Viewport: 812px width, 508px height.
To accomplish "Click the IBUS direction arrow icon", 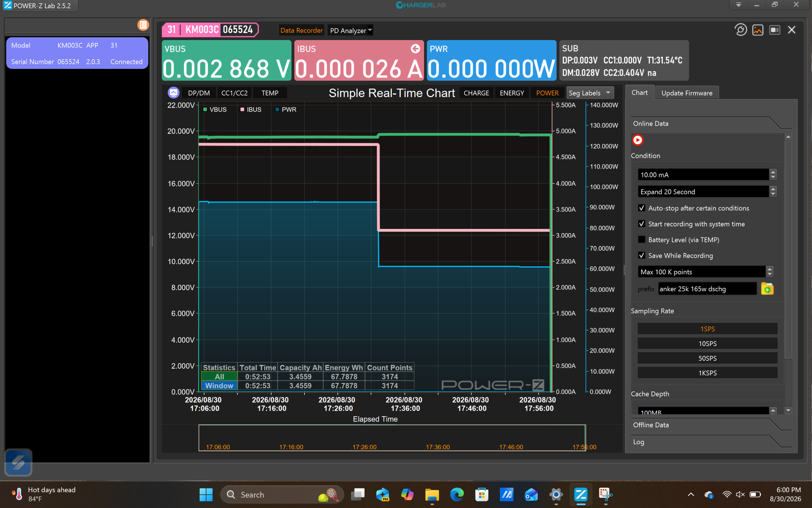I will (x=415, y=49).
